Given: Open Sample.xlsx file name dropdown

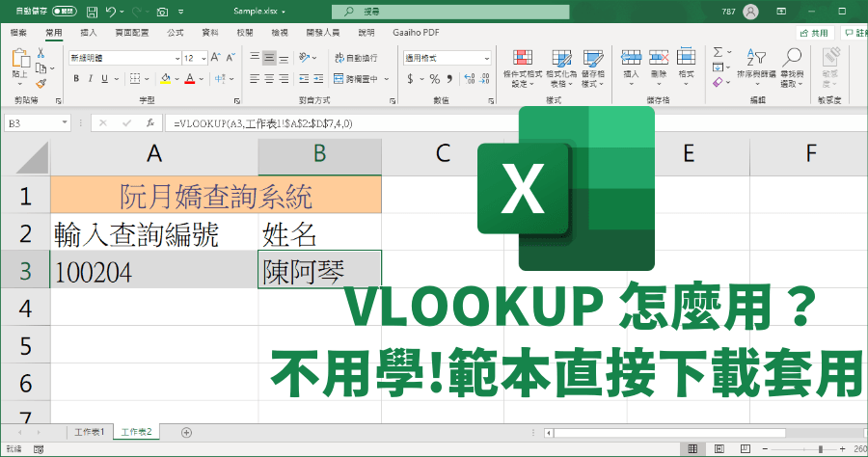Looking at the screenshot, I should 284,11.
